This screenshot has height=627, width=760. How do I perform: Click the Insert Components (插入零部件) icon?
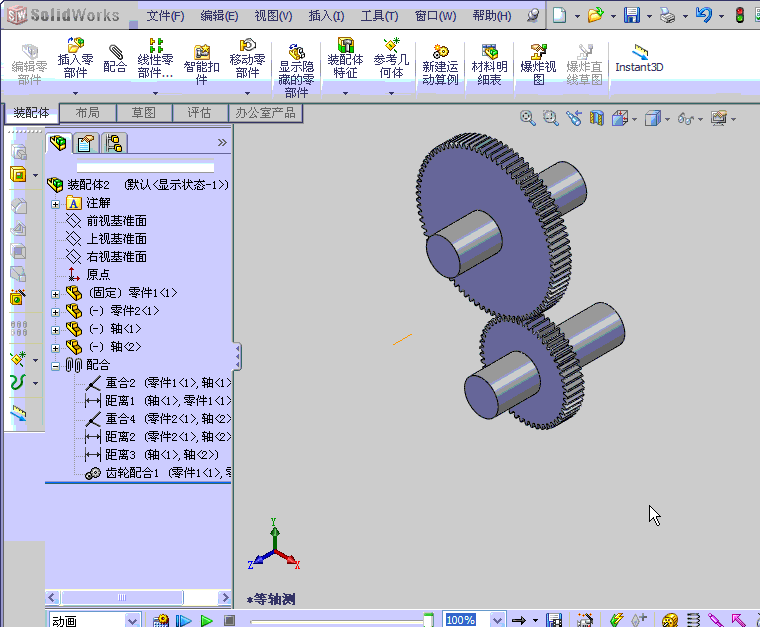click(75, 59)
